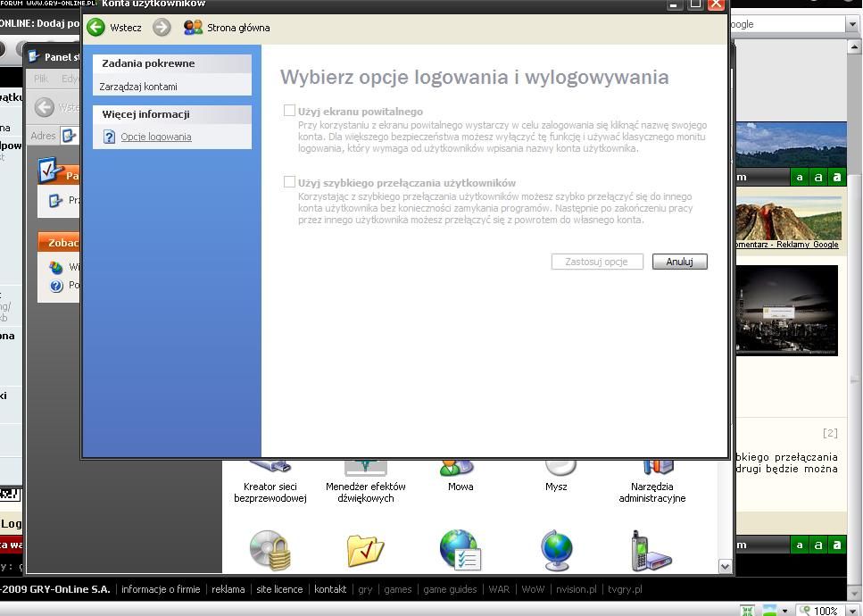
Task: Open the Plik menu in Panel sterowania
Action: coord(41,79)
